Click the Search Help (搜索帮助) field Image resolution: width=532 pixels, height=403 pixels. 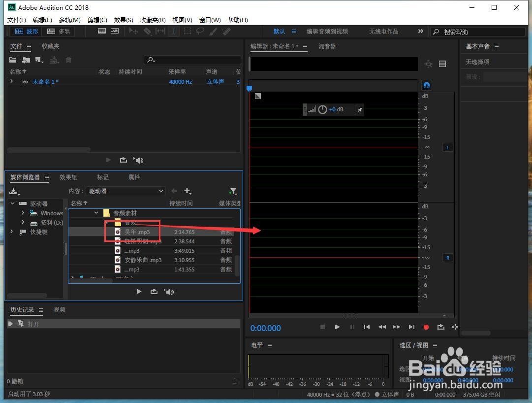click(478, 32)
